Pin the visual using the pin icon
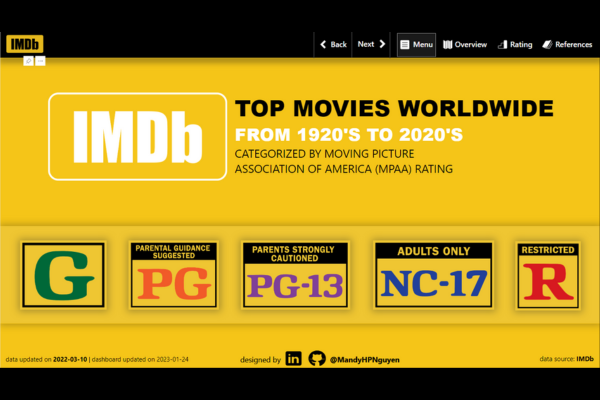This screenshot has height=400, width=600. pyautogui.click(x=28, y=61)
